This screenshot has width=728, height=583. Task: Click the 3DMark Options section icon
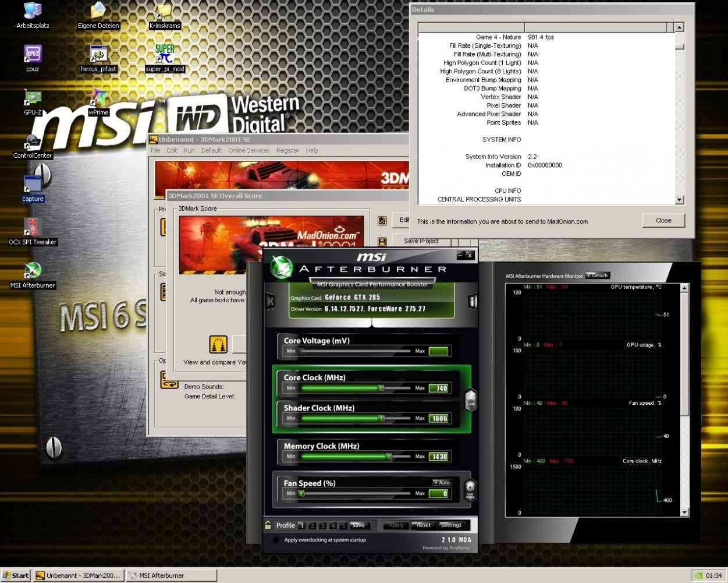pos(169,380)
